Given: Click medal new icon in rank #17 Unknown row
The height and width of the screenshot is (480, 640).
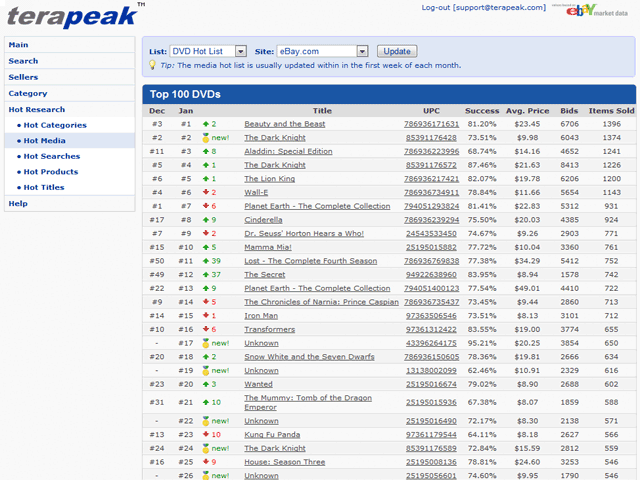Looking at the screenshot, I should (206, 343).
